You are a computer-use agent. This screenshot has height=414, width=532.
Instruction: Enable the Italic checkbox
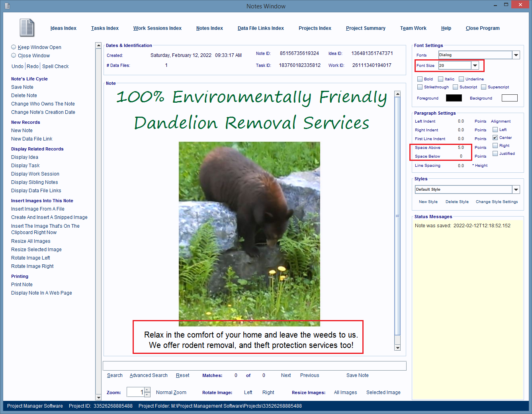tap(440, 79)
